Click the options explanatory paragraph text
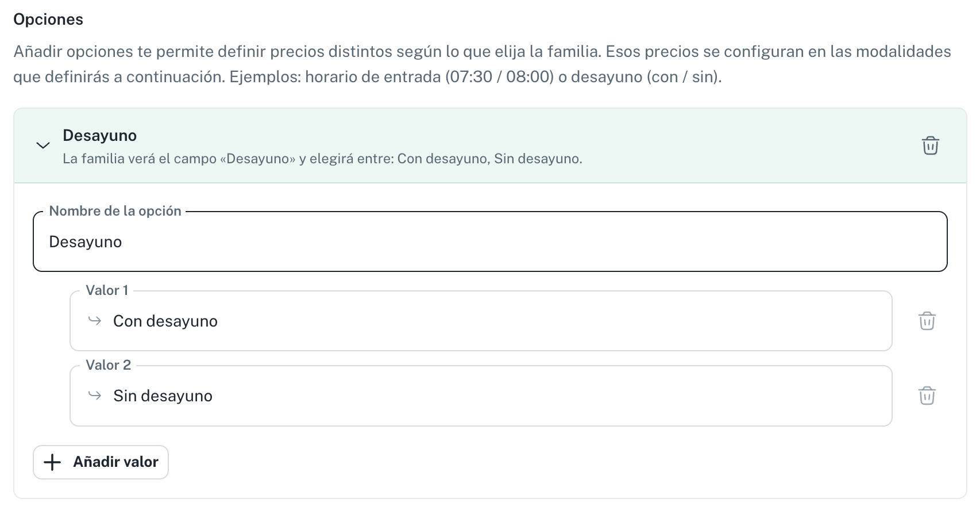980x514 pixels. point(483,64)
